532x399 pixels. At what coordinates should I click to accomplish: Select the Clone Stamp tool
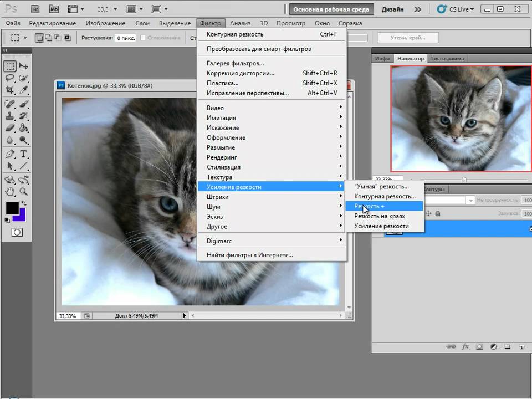(x=10, y=116)
